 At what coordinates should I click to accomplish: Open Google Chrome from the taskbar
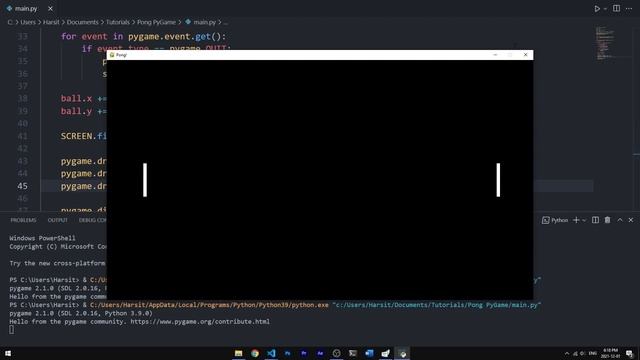[255, 353]
